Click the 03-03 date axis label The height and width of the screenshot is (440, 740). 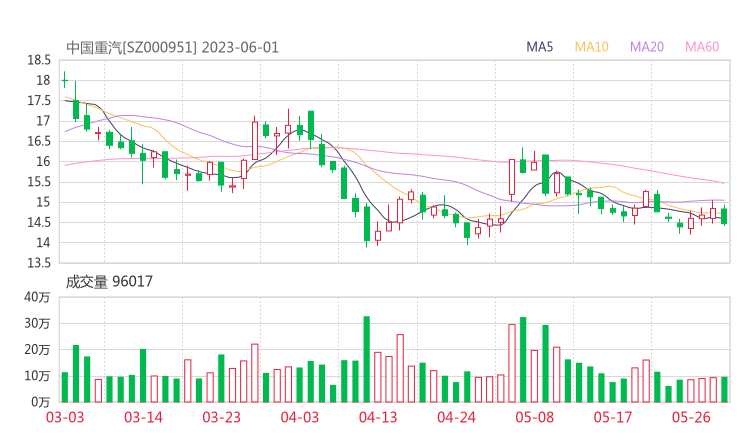(65, 417)
